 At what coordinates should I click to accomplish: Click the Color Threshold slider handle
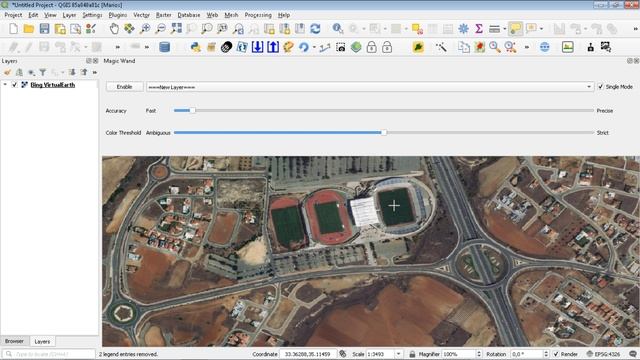coord(384,132)
